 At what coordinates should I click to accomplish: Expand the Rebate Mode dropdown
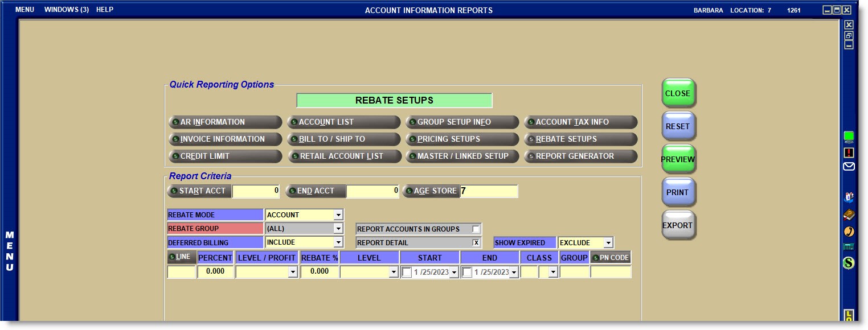(x=338, y=215)
